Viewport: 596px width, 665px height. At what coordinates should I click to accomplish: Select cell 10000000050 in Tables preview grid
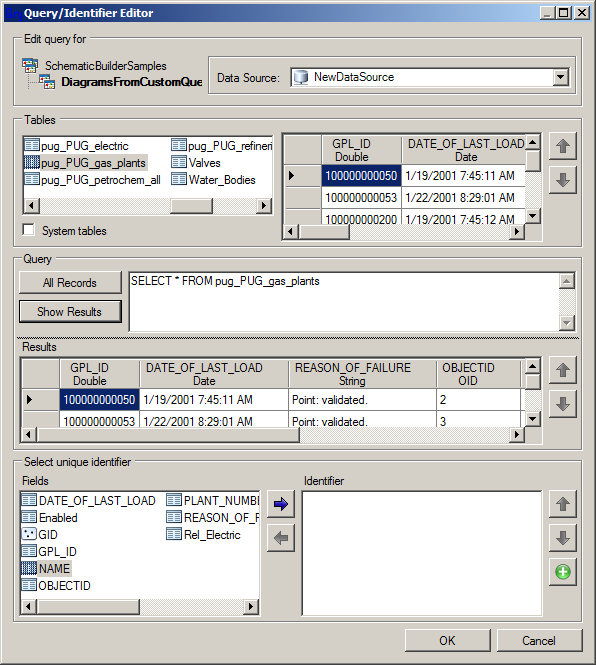[x=361, y=176]
